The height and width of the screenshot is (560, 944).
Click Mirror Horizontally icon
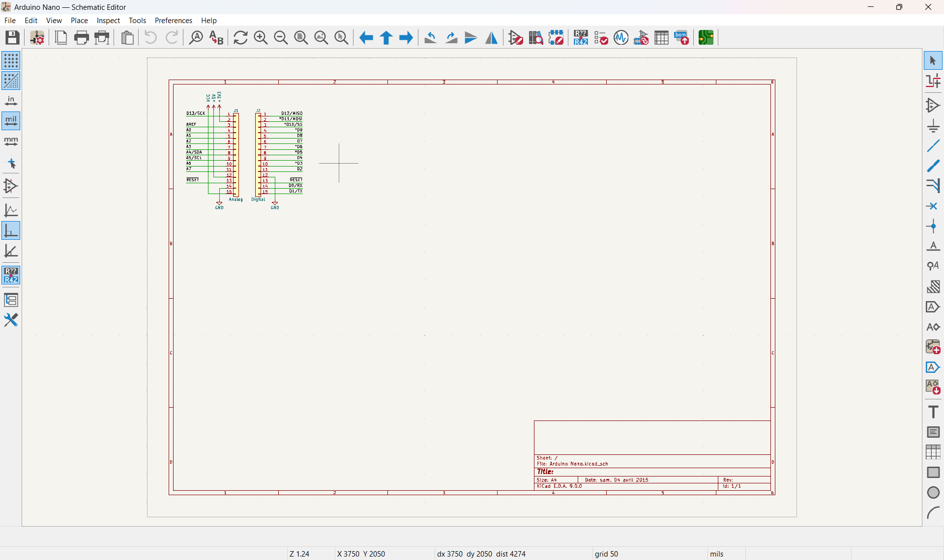tap(491, 38)
